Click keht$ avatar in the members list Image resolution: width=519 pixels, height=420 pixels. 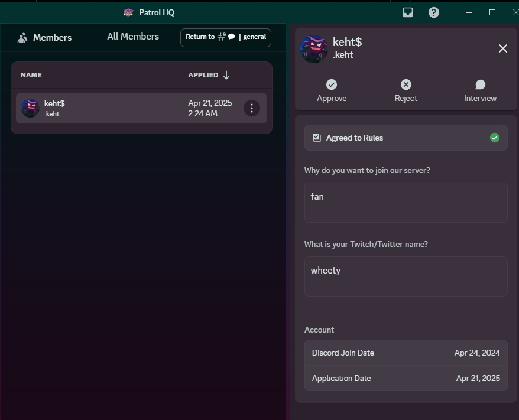30,108
